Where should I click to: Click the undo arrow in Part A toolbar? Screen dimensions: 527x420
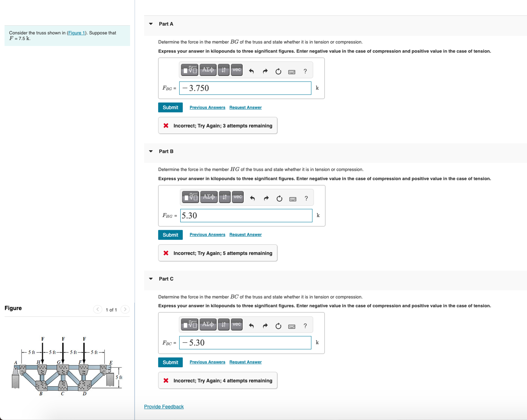[x=251, y=71]
